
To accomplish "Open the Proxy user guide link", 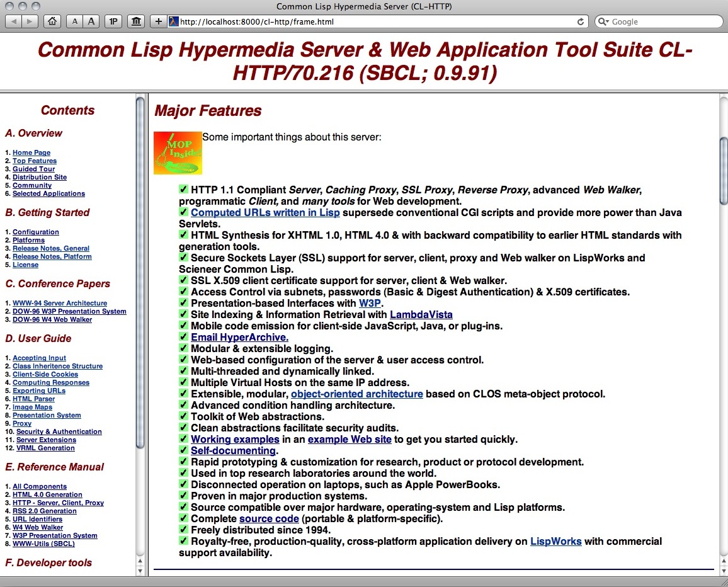I will 22,423.
